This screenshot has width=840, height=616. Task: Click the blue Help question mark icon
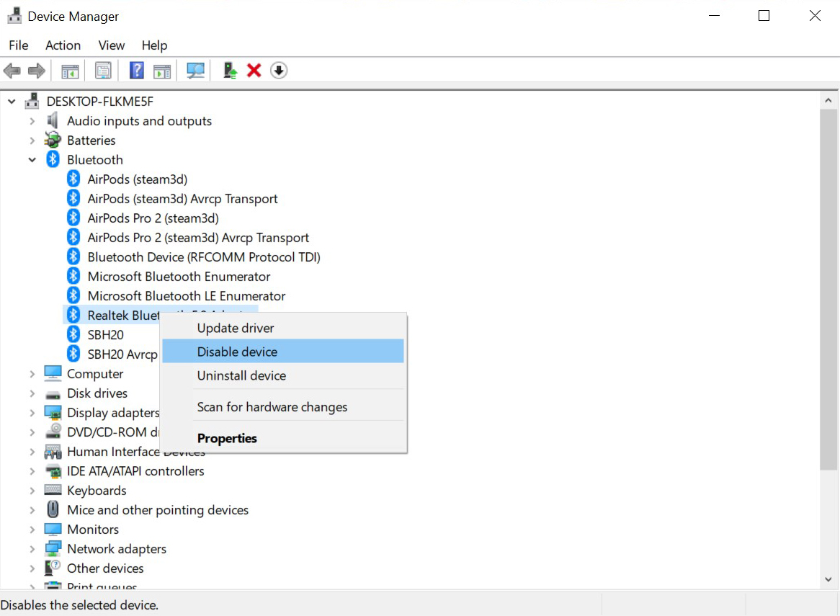coord(137,71)
